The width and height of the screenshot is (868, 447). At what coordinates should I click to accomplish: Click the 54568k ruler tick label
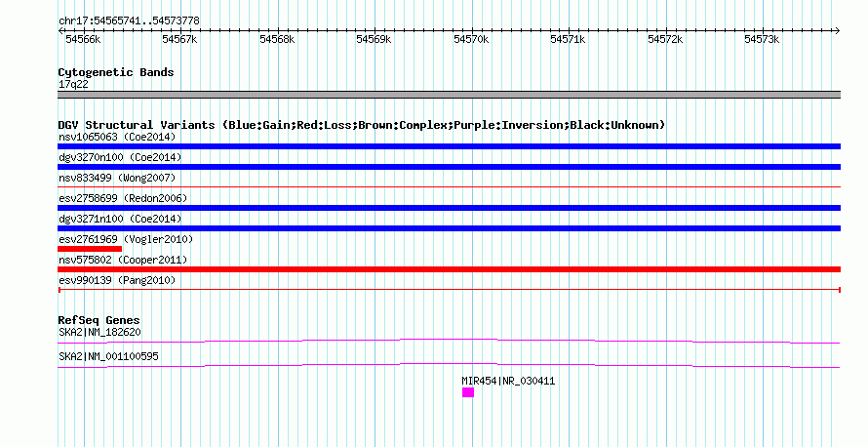click(x=277, y=39)
